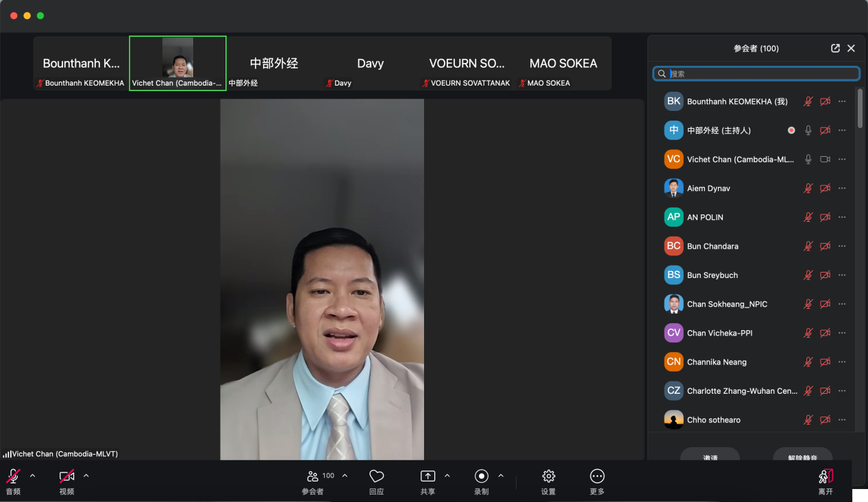Click Charlotte Zhang muted microphone icon
Image resolution: width=868 pixels, height=502 pixels.
point(808,391)
